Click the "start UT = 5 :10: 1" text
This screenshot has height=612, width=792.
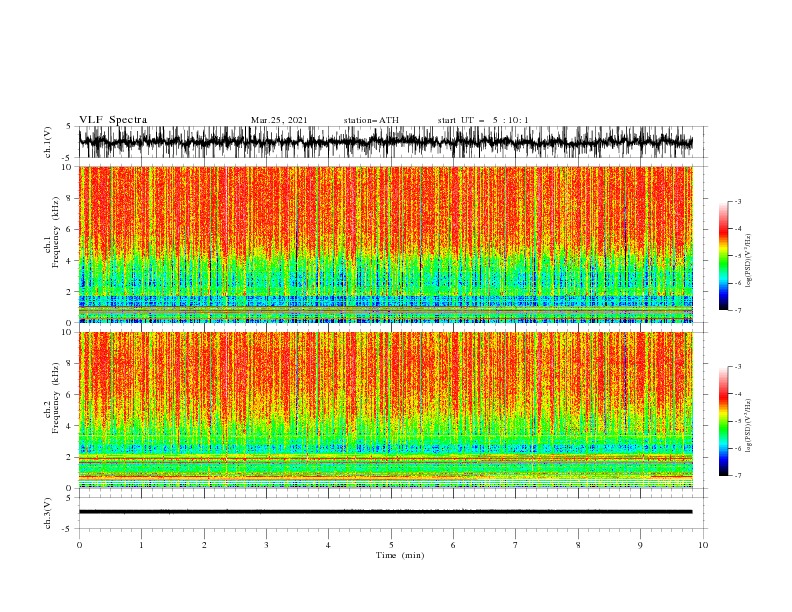pos(483,120)
